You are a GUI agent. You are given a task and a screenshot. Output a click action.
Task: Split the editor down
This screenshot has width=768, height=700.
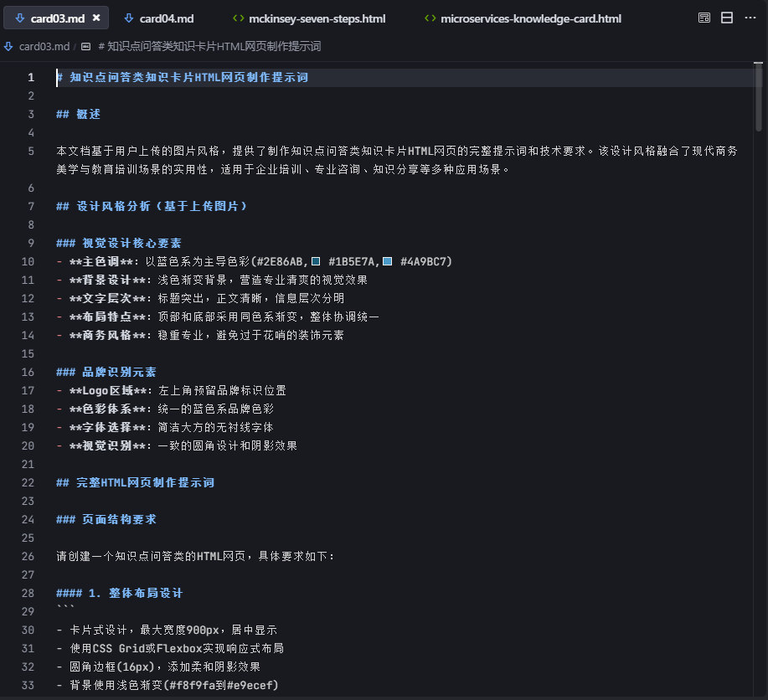click(x=729, y=17)
